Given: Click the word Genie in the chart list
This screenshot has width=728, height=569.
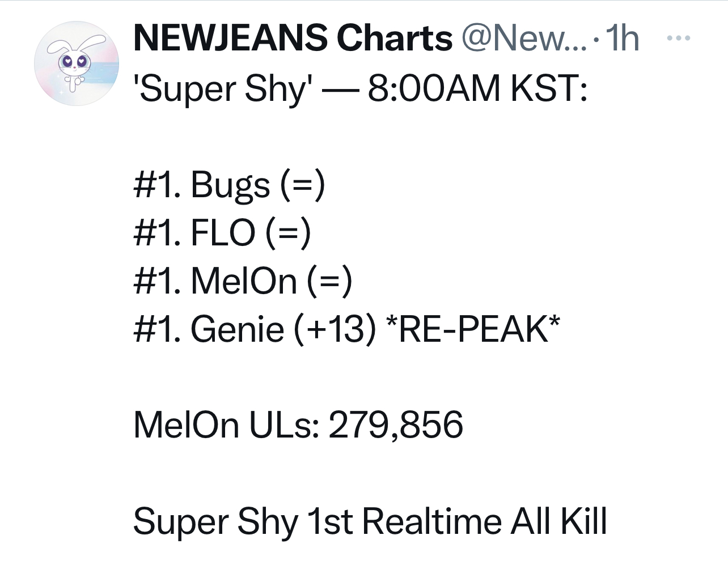Looking at the screenshot, I should (237, 329).
